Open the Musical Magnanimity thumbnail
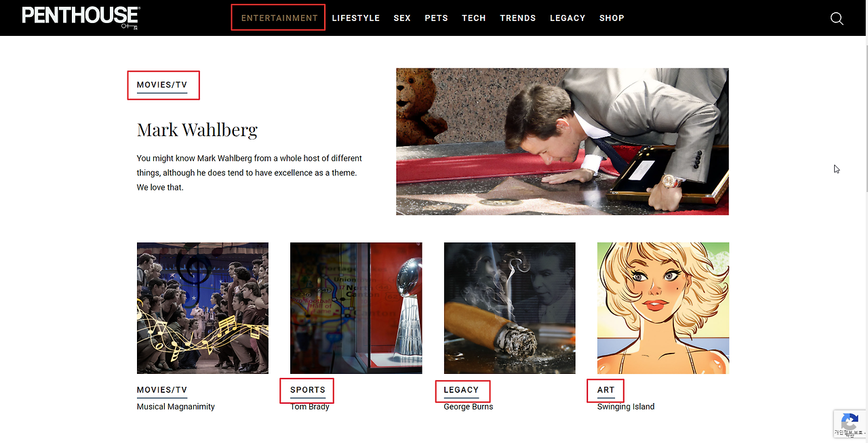The height and width of the screenshot is (443, 868). tap(203, 308)
